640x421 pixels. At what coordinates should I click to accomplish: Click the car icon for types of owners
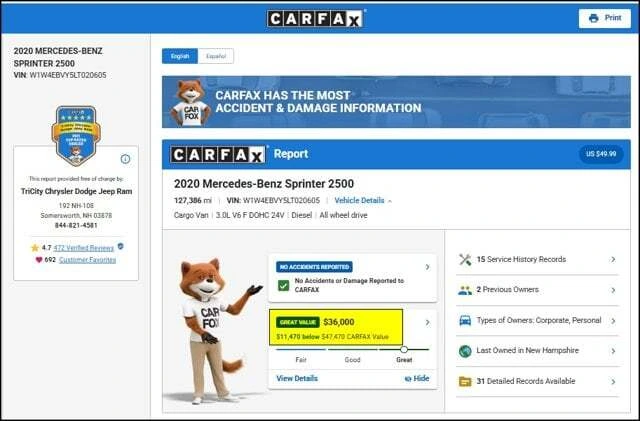point(465,321)
